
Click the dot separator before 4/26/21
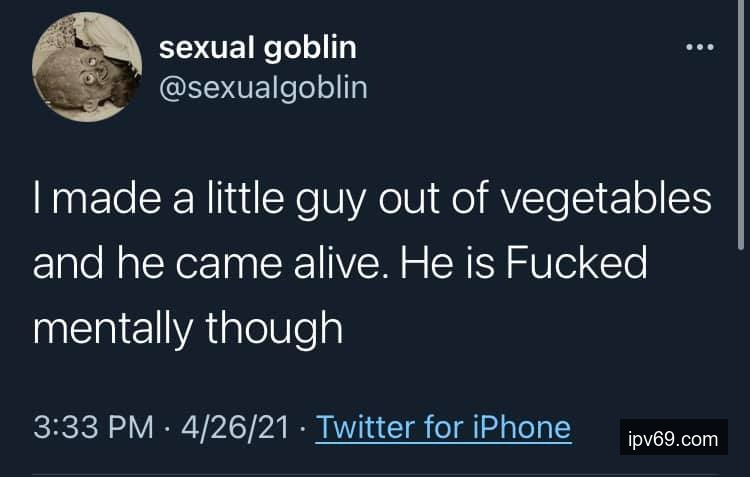pyautogui.click(x=167, y=429)
